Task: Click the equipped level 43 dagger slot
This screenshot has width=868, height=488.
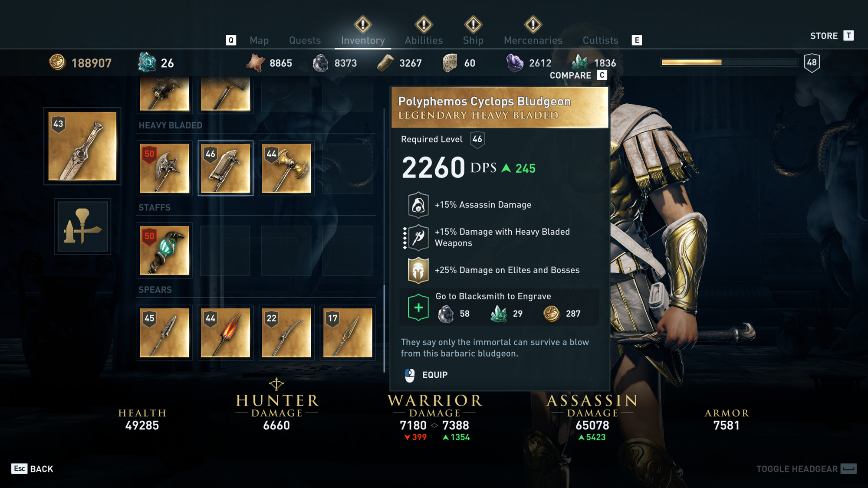Action: (82, 146)
